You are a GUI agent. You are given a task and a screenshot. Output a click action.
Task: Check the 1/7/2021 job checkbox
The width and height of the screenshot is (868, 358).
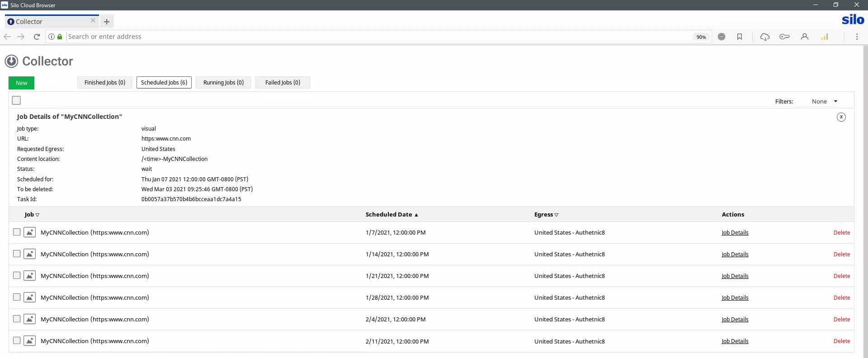(x=17, y=232)
